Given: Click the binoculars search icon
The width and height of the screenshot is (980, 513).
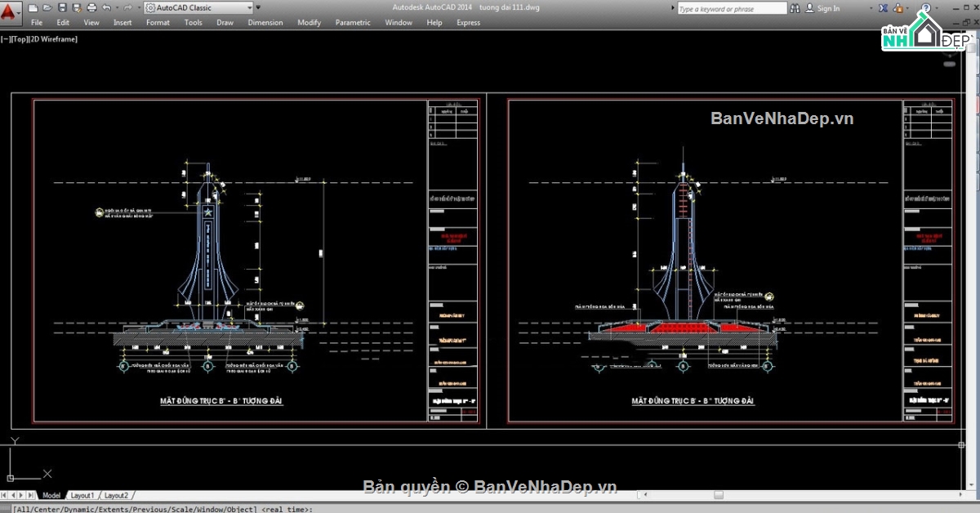Looking at the screenshot, I should (795, 8).
